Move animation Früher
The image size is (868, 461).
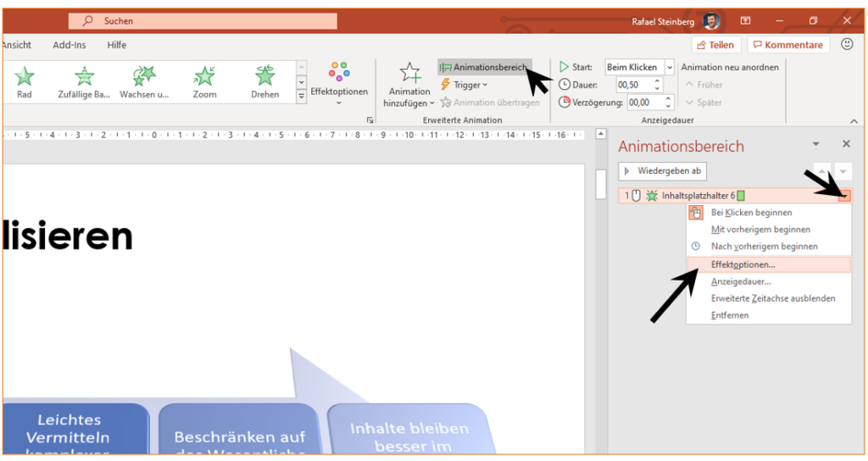point(704,85)
